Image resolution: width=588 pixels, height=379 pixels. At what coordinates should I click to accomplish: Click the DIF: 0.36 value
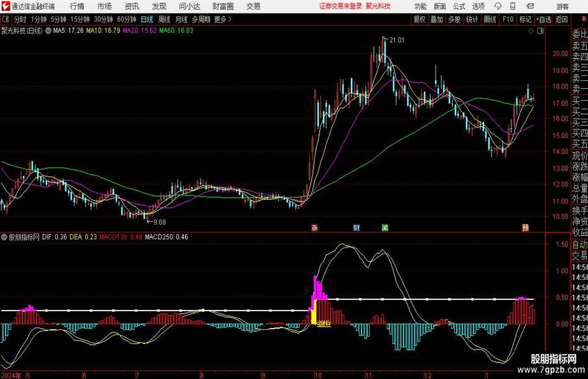click(54, 236)
